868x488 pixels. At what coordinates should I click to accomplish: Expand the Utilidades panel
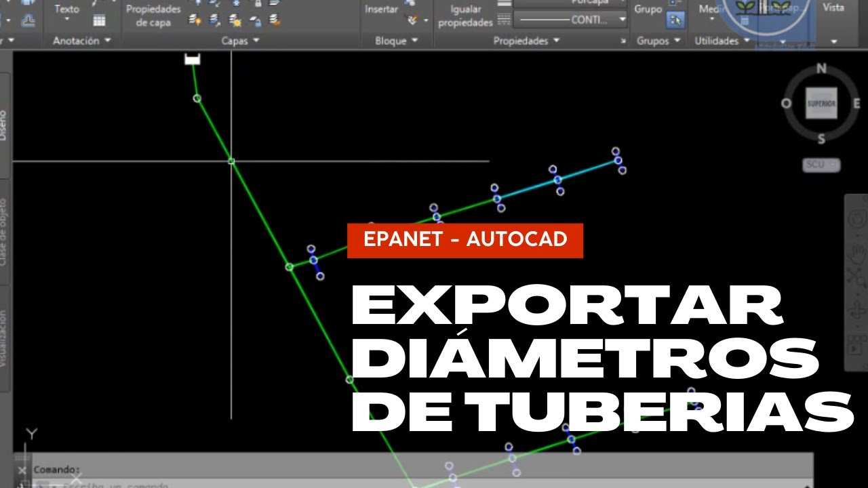(x=722, y=41)
